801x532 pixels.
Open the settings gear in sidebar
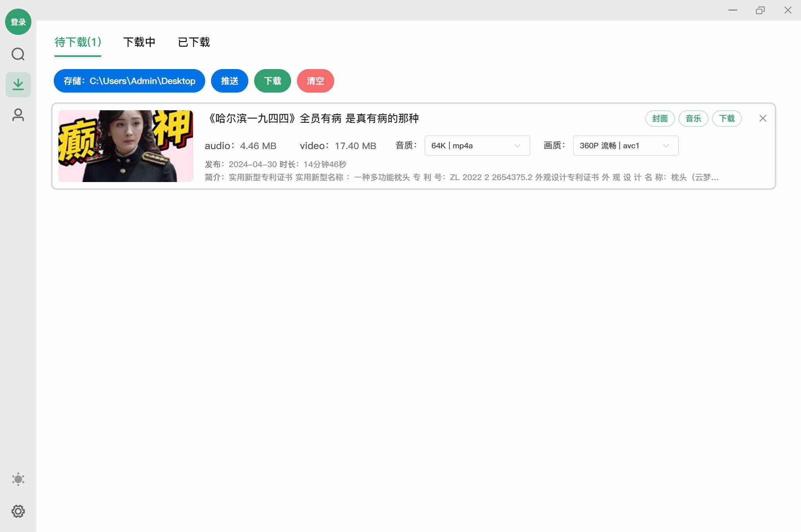(18, 511)
